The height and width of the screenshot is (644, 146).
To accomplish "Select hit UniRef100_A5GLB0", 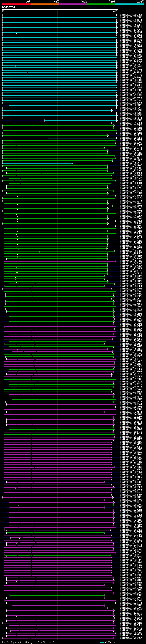I will coord(131,233).
